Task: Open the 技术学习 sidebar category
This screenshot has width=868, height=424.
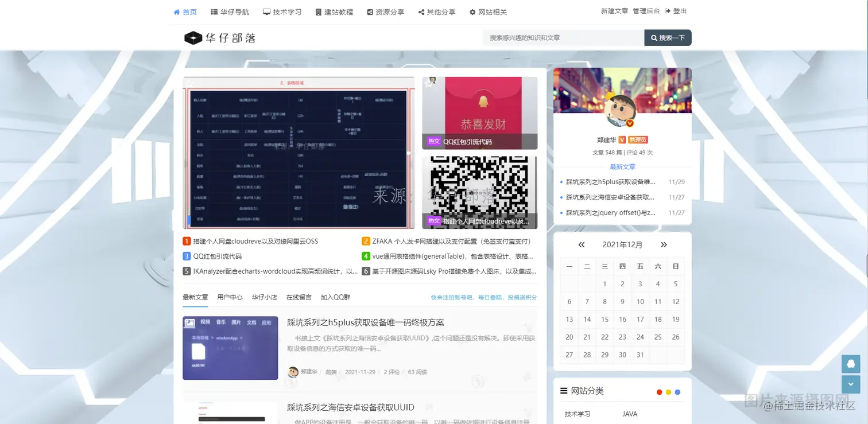Action: point(577,414)
